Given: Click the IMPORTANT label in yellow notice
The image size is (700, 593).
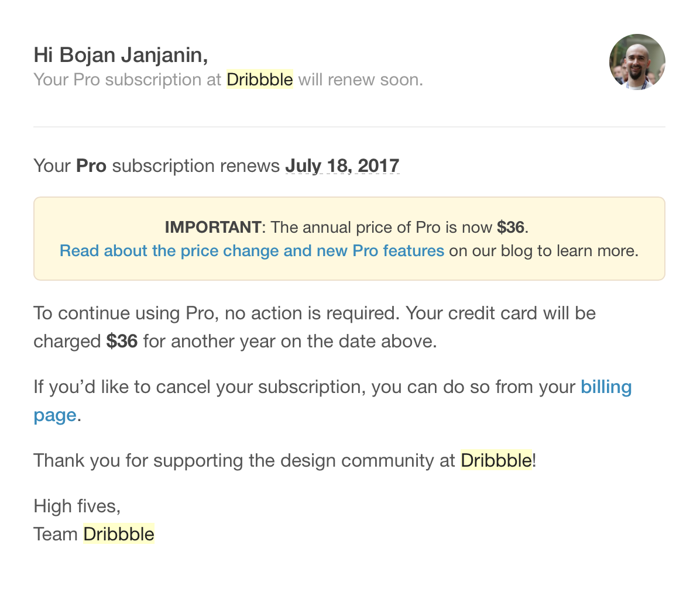Looking at the screenshot, I should tap(213, 227).
